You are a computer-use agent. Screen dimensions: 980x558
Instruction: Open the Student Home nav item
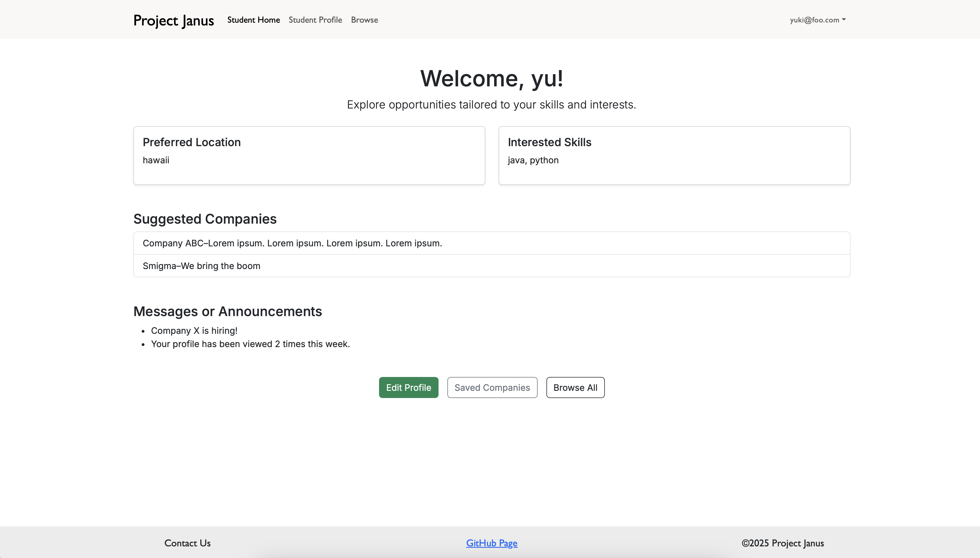coord(253,20)
